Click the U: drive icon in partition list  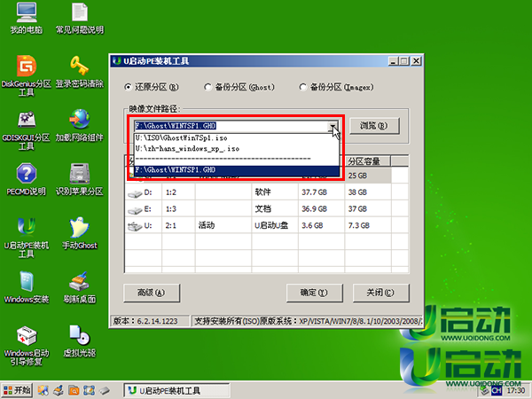coord(135,226)
